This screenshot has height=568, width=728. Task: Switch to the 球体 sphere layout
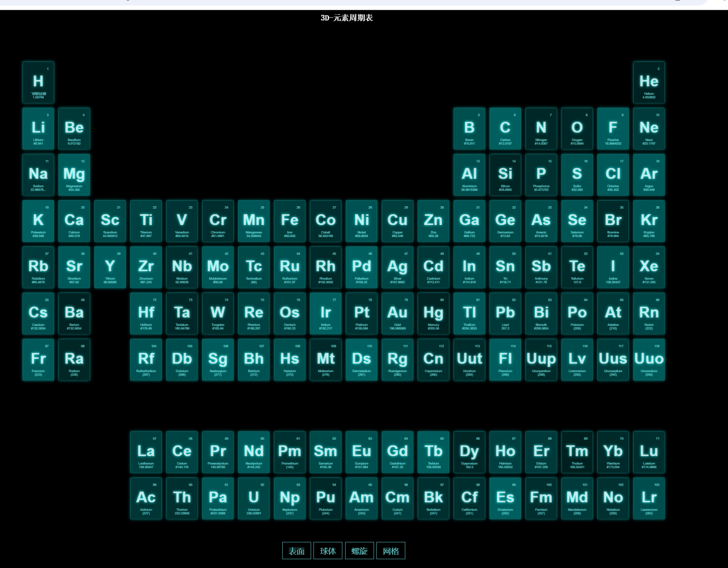(x=328, y=551)
